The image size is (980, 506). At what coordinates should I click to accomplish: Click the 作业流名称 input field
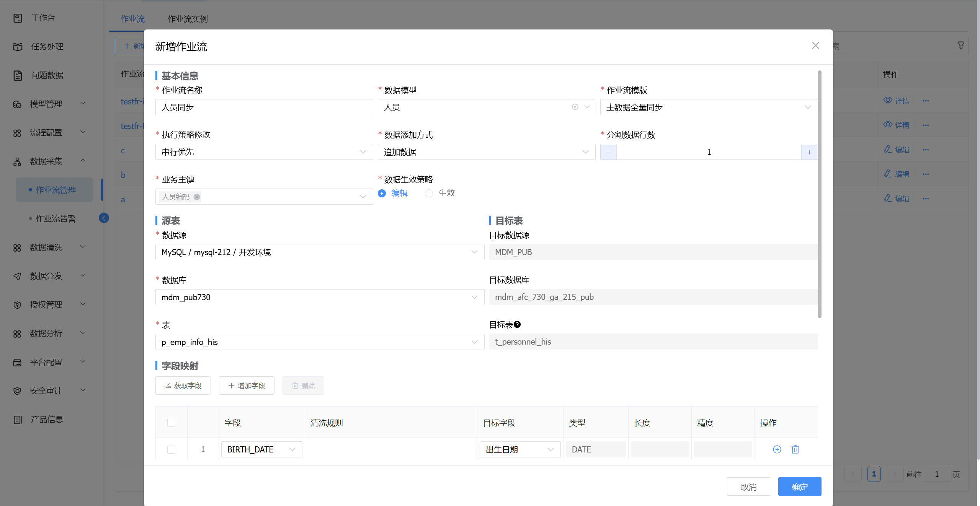click(264, 107)
